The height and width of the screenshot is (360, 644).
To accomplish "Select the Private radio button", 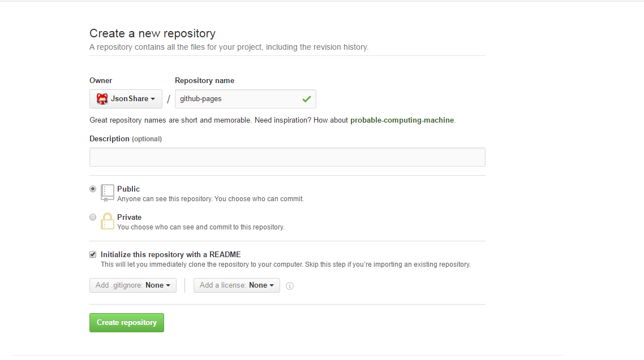I will 93,217.
